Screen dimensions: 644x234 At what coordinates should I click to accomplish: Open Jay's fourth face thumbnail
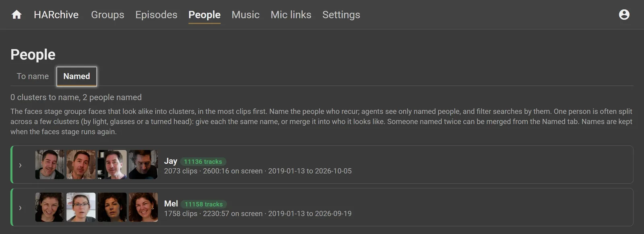click(x=143, y=165)
